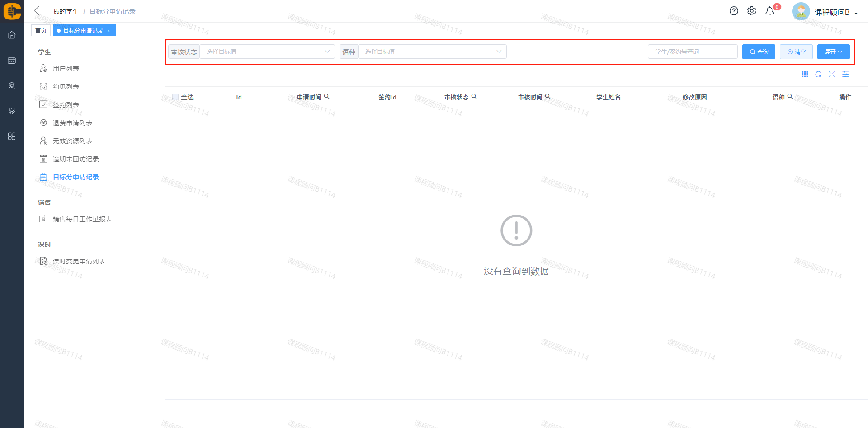Click the table refresh icon
868x428 pixels.
818,75
